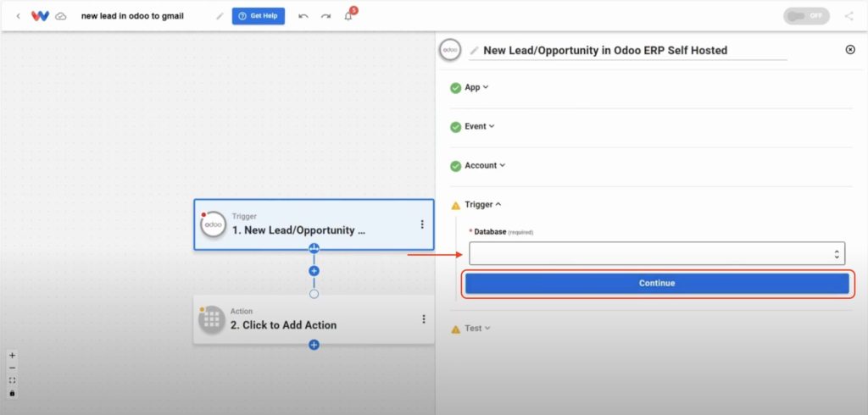Toggle the workflow ON/OFF switch
868x415 pixels.
click(x=806, y=16)
